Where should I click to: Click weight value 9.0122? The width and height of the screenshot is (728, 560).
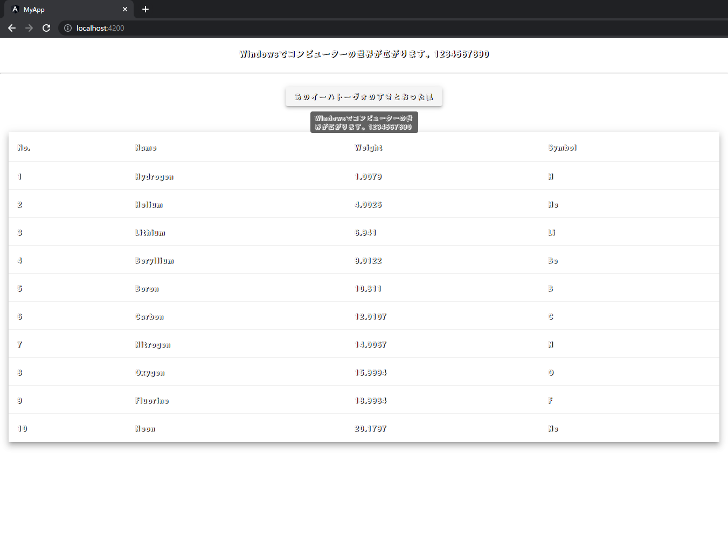pos(369,261)
